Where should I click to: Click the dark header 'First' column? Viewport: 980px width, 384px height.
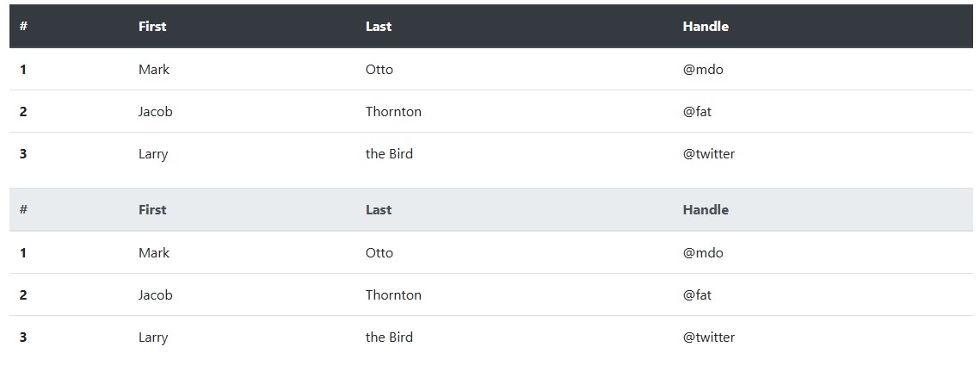pyautogui.click(x=152, y=27)
